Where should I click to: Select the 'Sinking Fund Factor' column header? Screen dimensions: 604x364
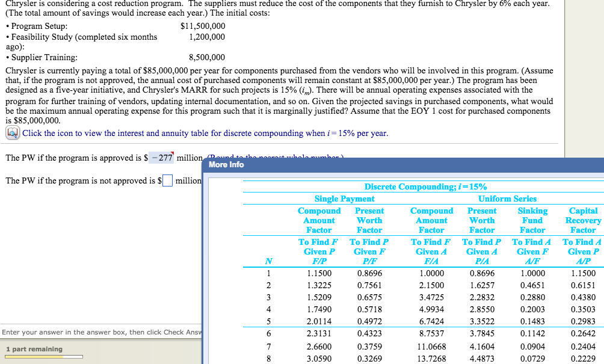[532, 220]
